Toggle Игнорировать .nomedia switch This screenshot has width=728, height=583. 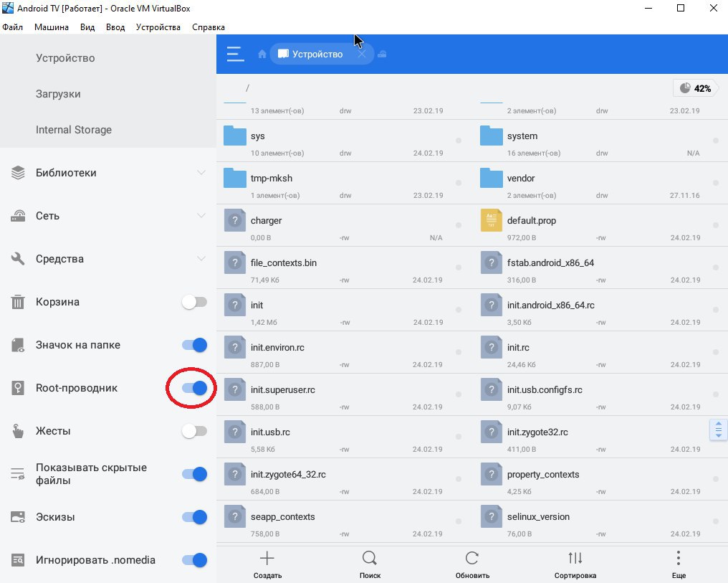(x=194, y=560)
